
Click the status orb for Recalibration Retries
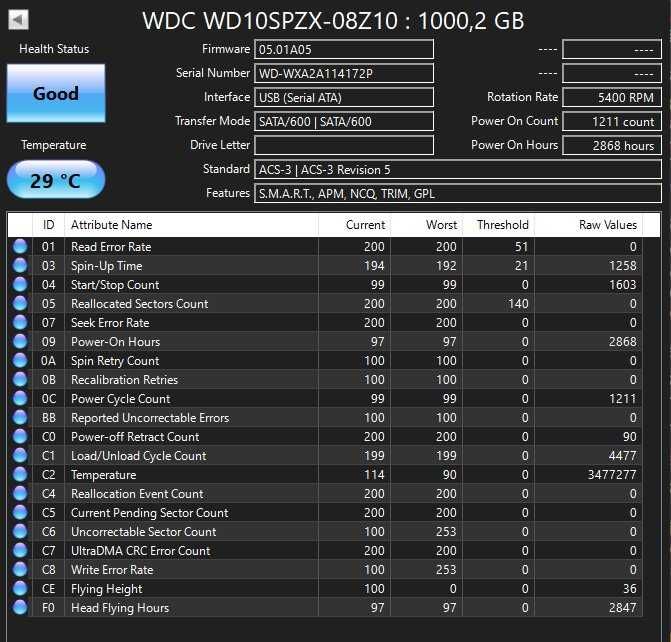tap(20, 379)
